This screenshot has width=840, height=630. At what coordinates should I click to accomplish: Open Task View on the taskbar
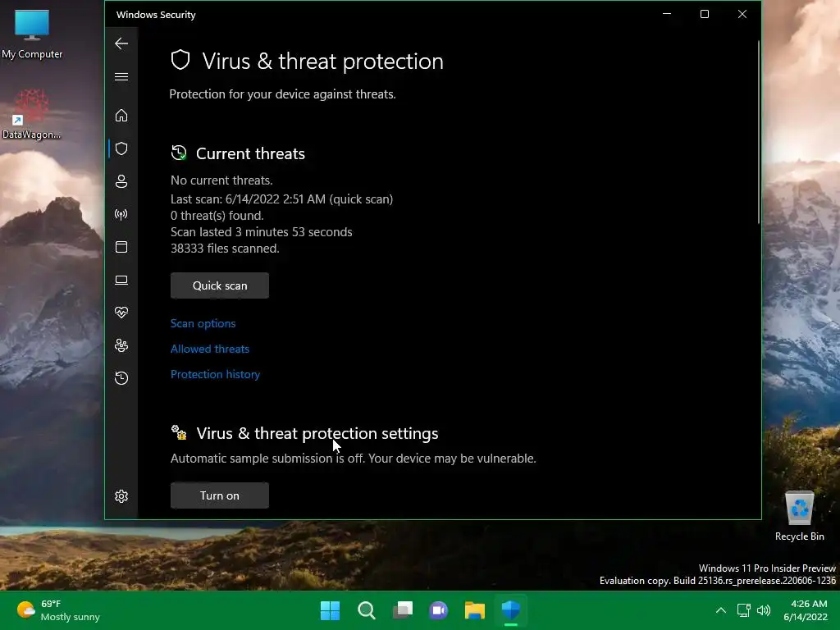[402, 610]
